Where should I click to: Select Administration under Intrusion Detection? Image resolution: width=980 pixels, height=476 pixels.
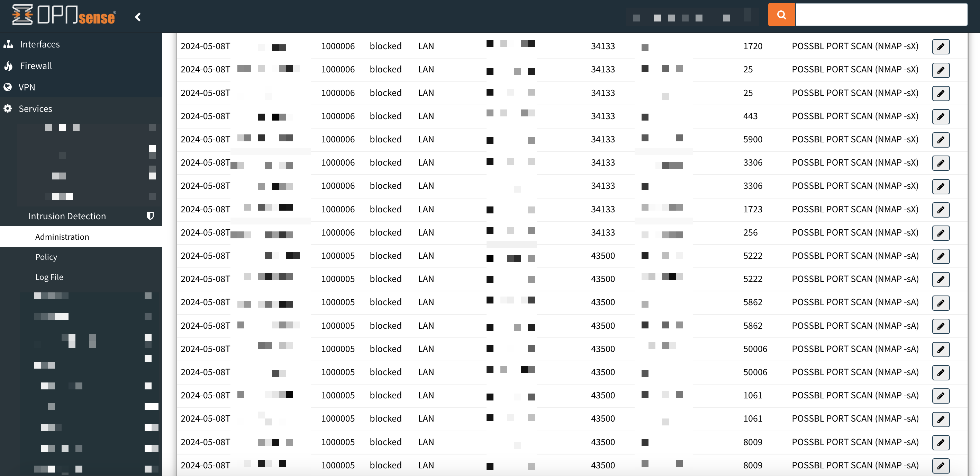[62, 237]
